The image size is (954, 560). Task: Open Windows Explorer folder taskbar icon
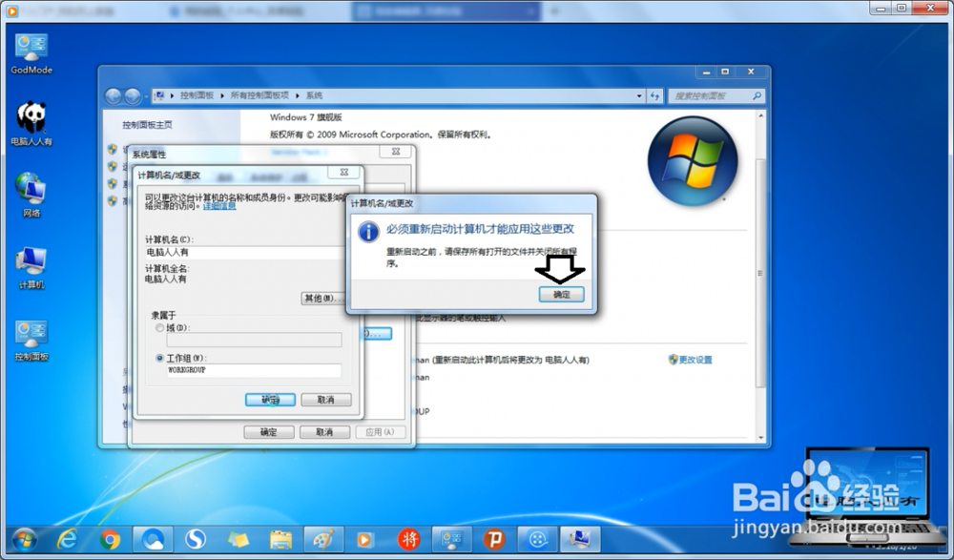(280, 539)
